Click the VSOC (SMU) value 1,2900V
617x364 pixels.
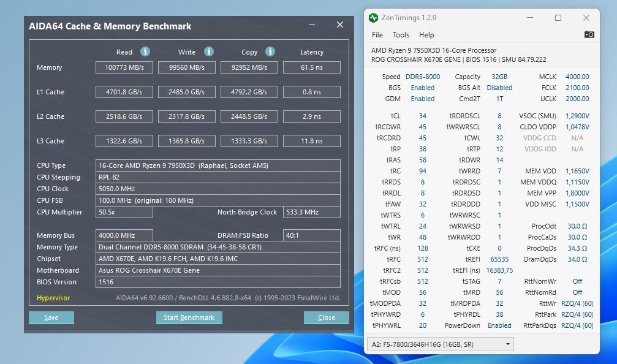coord(577,116)
